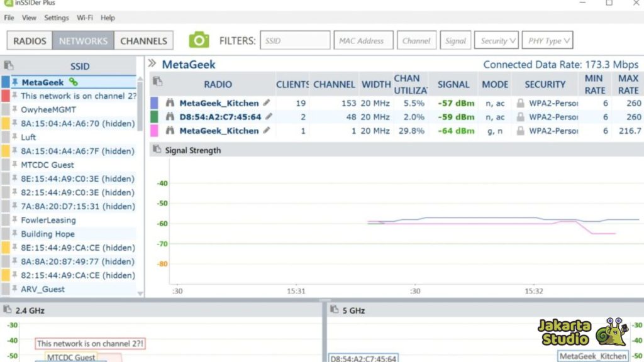Click the network list scrollbar down arrow

click(x=140, y=293)
